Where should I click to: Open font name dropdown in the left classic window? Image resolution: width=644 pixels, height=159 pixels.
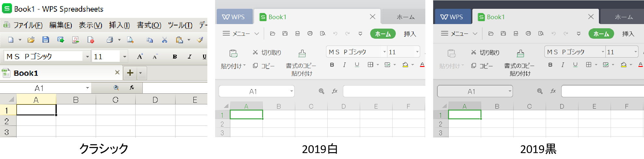pyautogui.click(x=87, y=57)
